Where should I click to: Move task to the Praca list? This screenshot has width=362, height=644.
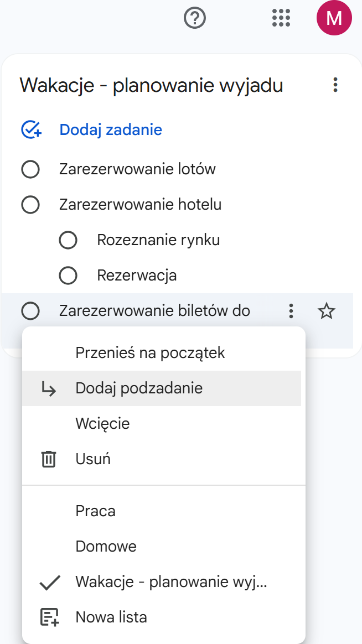click(95, 511)
